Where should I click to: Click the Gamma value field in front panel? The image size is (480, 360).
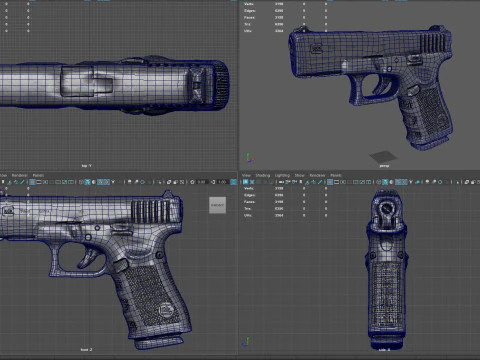click(222, 182)
